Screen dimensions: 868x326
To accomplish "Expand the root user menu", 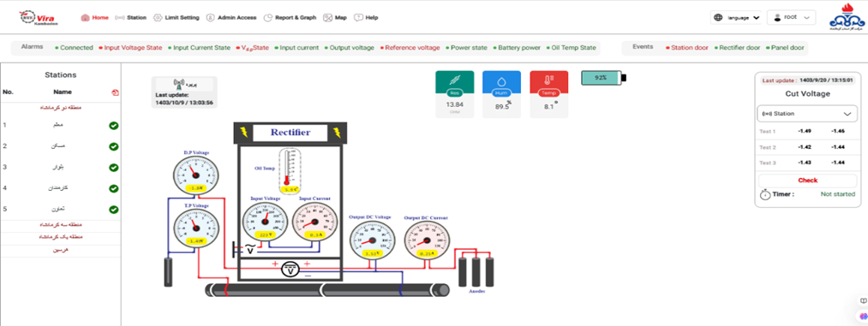I will [791, 18].
